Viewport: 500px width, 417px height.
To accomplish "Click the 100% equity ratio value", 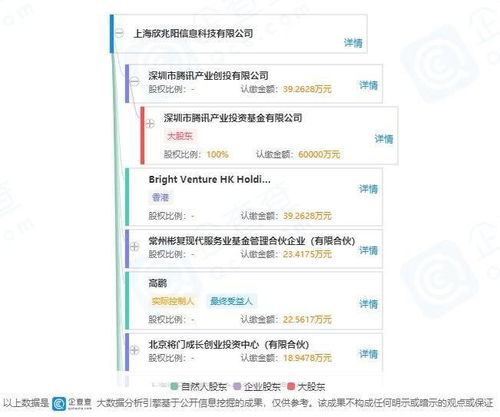I will pyautogui.click(x=217, y=154).
